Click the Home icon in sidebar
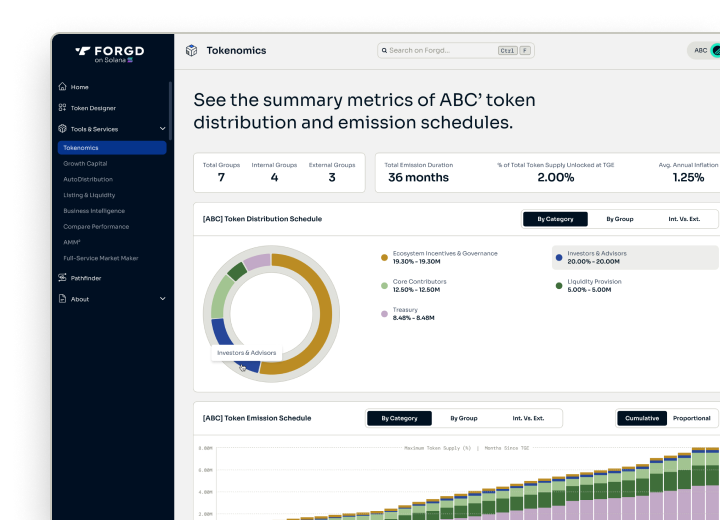Screen dimensions: 720x520 point(63,87)
